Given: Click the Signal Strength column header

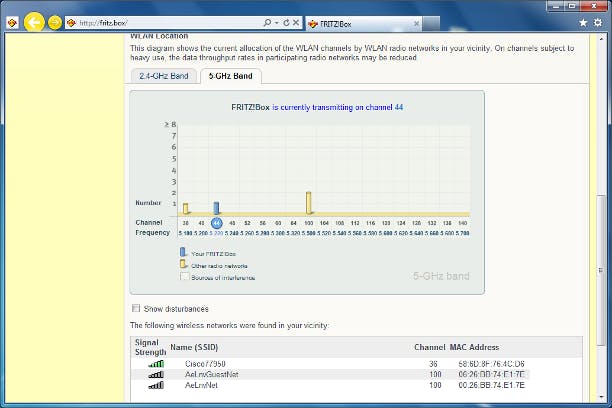Looking at the screenshot, I should tap(151, 347).
